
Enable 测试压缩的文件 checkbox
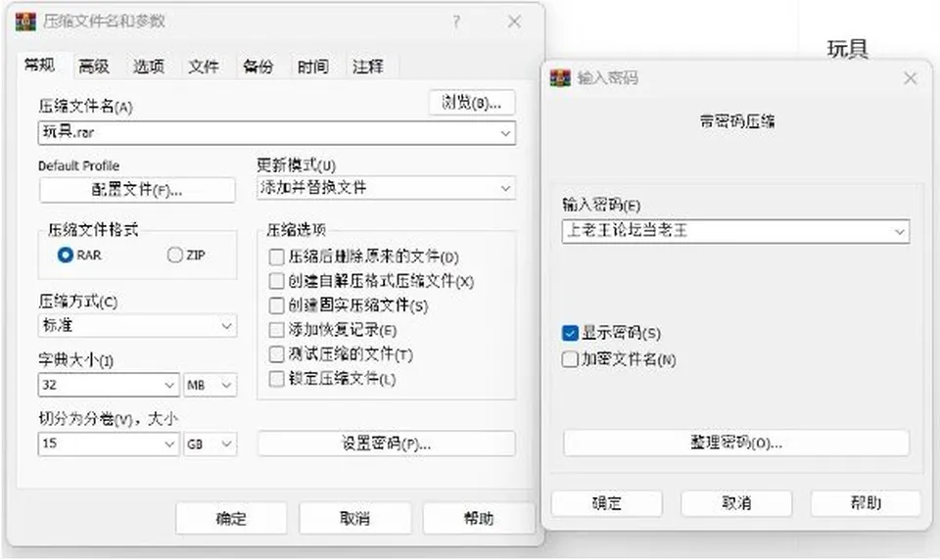pyautogui.click(x=276, y=354)
